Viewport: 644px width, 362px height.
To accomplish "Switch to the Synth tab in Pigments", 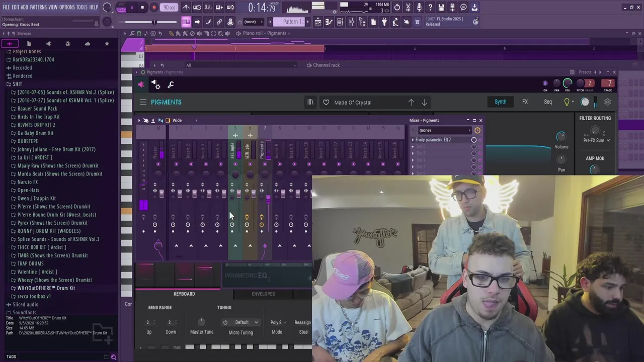I will (500, 102).
